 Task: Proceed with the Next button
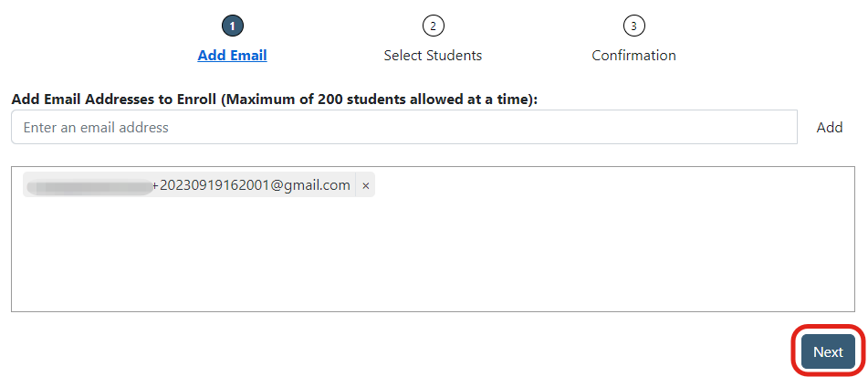point(828,352)
